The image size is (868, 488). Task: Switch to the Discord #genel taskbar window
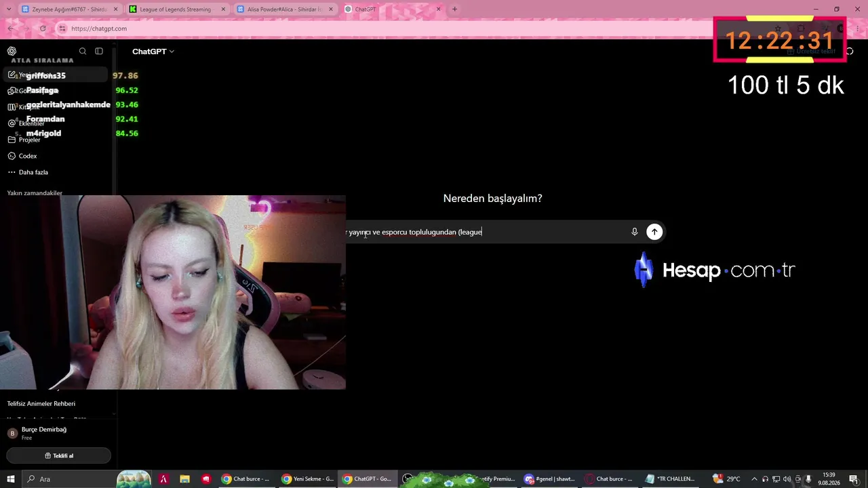pyautogui.click(x=549, y=479)
